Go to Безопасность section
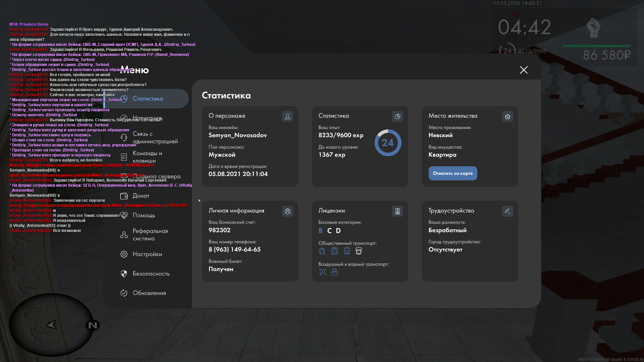This screenshot has height=362, width=644. point(151,274)
